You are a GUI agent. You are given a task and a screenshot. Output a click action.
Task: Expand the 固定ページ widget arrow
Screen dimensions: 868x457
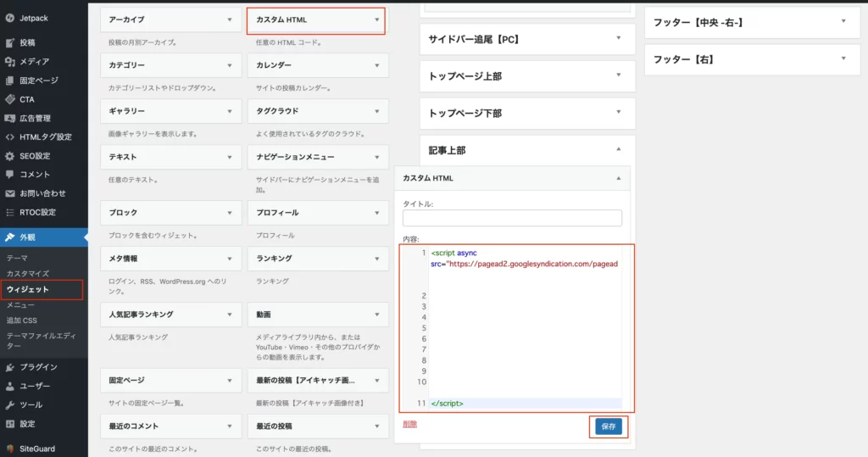tap(230, 381)
